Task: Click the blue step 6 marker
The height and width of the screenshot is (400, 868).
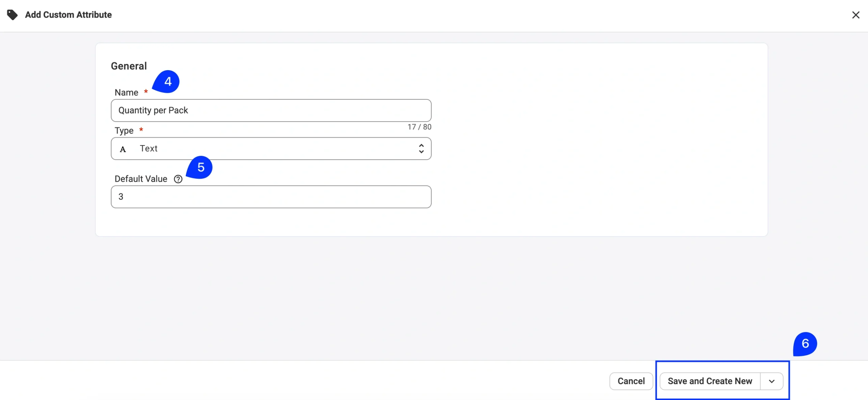Action: 805,344
